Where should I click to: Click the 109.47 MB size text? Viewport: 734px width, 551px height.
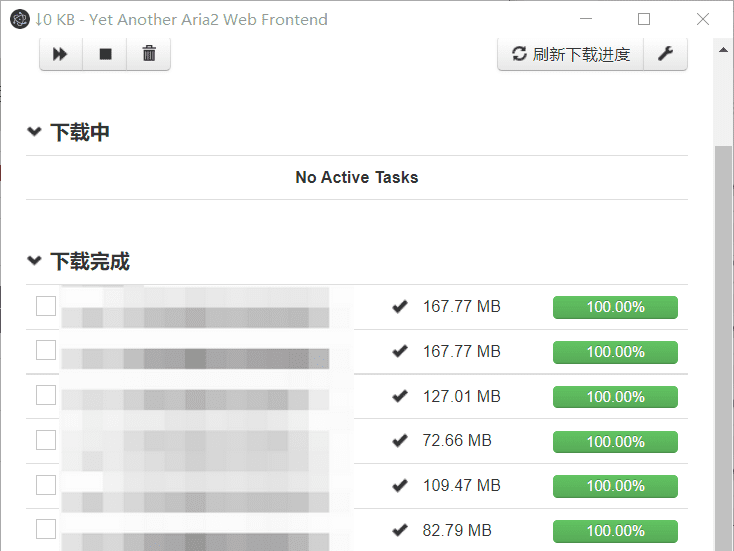461,485
